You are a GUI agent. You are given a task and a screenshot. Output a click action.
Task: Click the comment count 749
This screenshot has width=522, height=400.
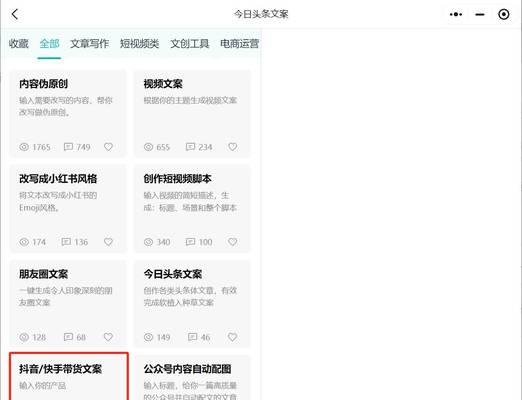point(83,147)
